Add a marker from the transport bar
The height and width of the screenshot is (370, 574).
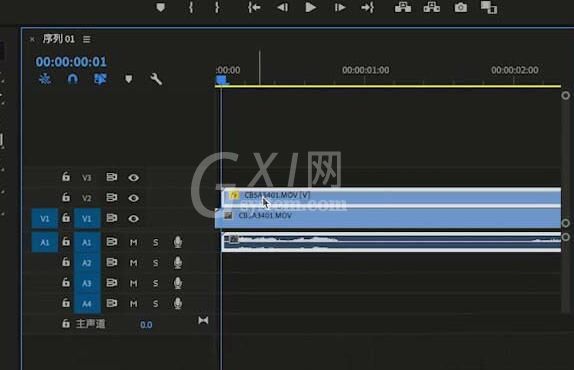160,7
